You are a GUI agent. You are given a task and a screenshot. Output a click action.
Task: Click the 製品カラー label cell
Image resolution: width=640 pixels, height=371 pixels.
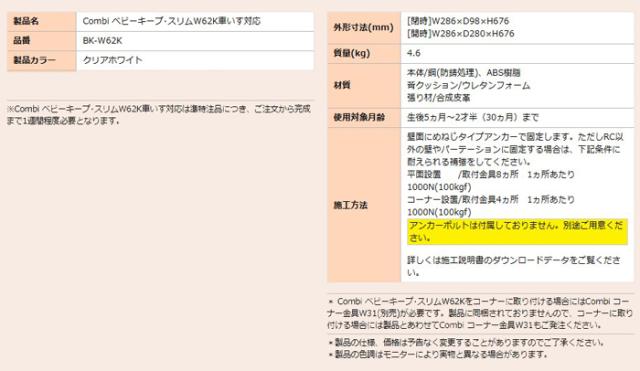[x=41, y=60]
